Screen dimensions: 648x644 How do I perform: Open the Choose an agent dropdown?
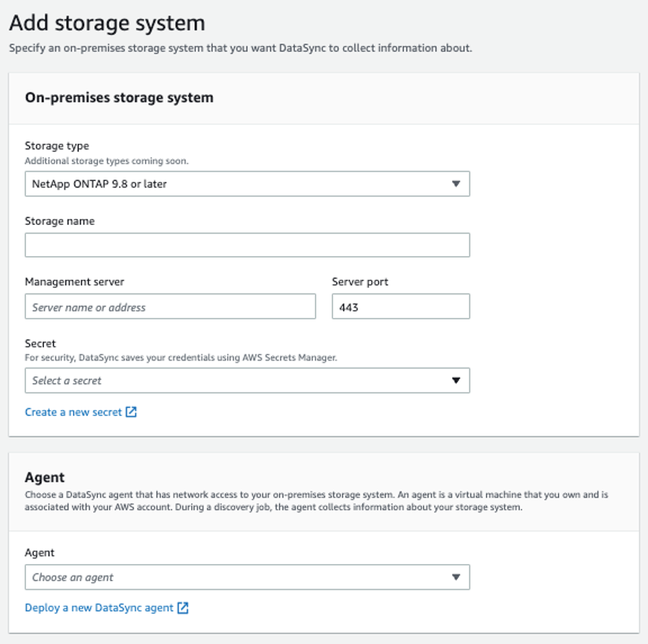[247, 577]
